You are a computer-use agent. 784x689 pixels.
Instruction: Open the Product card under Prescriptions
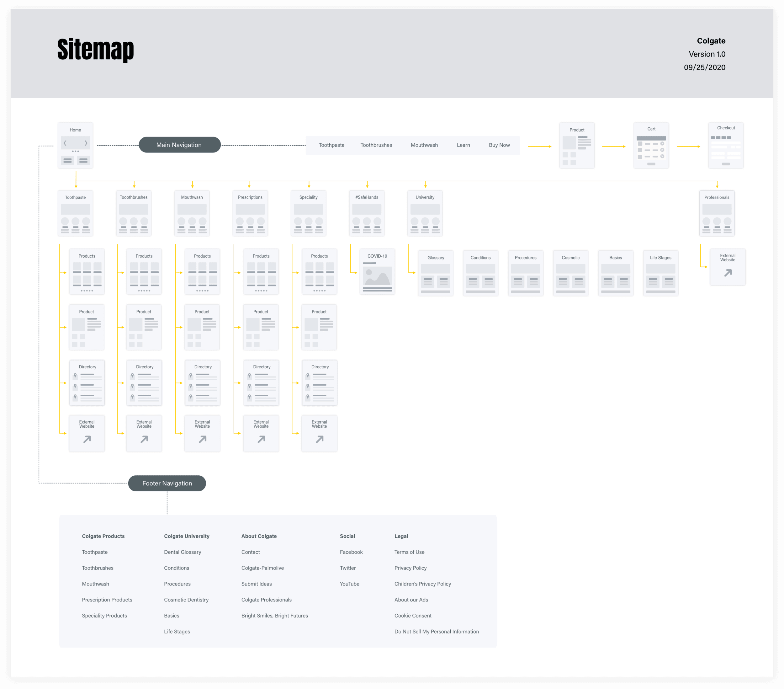point(261,327)
